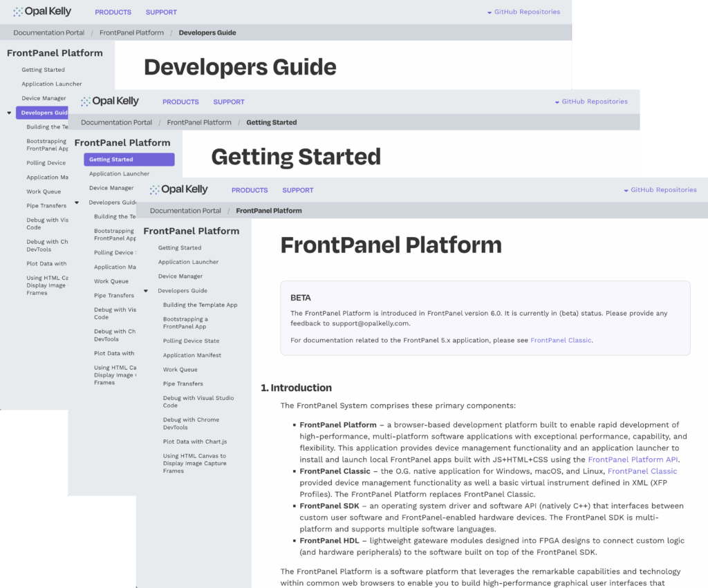Image resolution: width=708 pixels, height=588 pixels.
Task: Go to Documentation Portal breadcrumb in the Getting Started window
Action: [x=116, y=122]
